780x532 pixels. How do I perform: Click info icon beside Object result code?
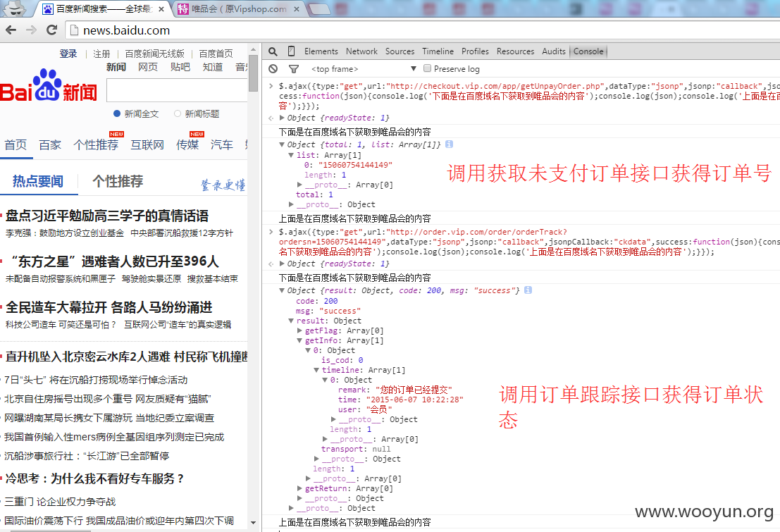coord(528,290)
